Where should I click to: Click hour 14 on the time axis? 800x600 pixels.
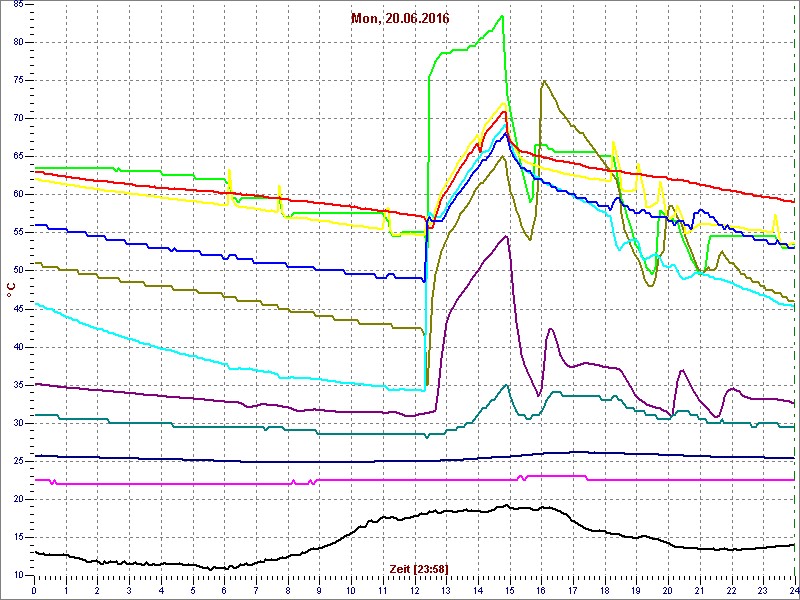[478, 590]
